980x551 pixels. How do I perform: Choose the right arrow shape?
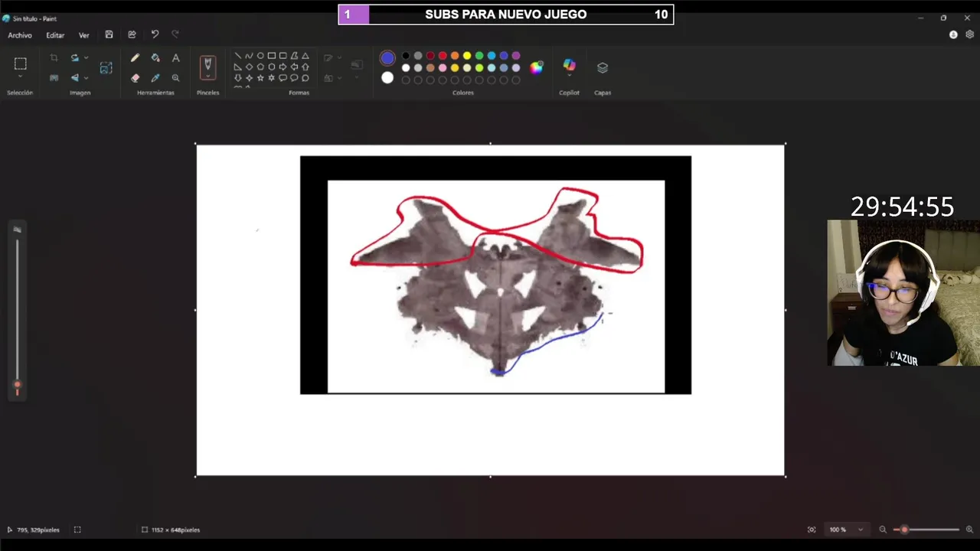click(283, 67)
